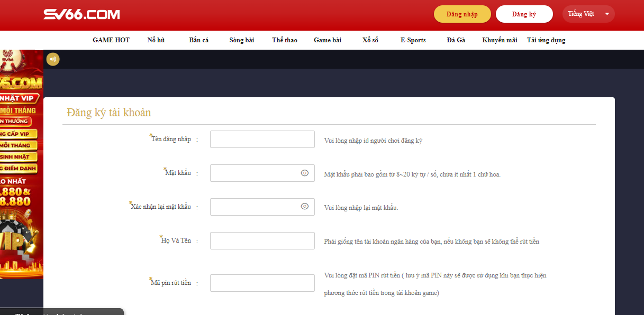The image size is (644, 315).
Task: Click the SV66.COM logo
Action: tap(81, 14)
